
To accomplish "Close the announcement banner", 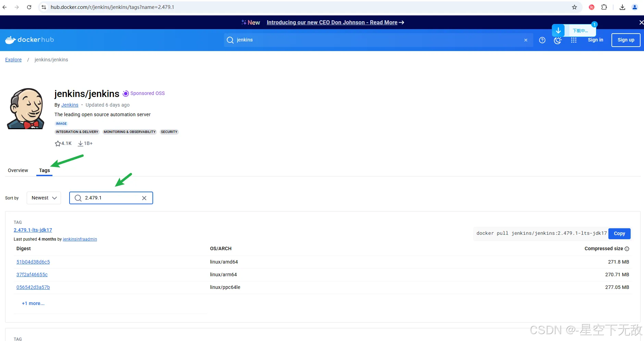I will 641,22.
